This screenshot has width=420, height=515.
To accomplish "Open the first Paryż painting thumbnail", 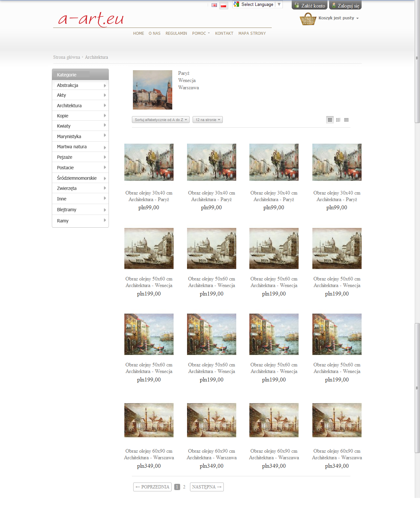I will click(149, 162).
